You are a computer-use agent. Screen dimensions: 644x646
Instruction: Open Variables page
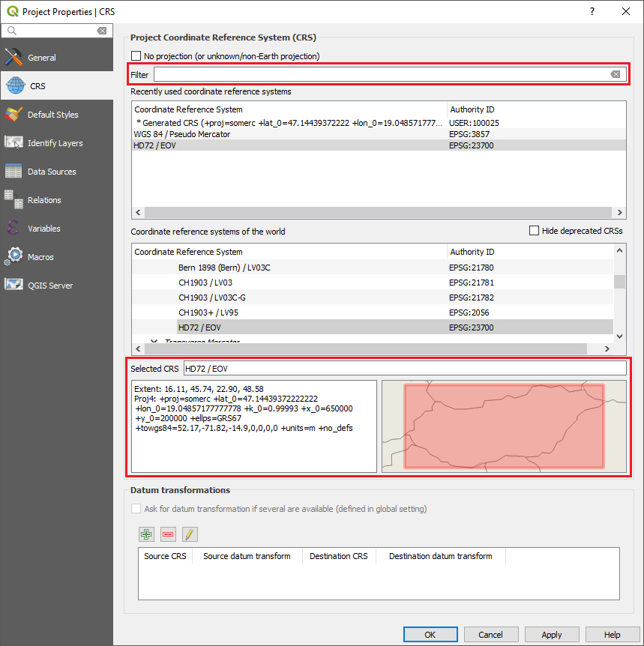[x=57, y=229]
